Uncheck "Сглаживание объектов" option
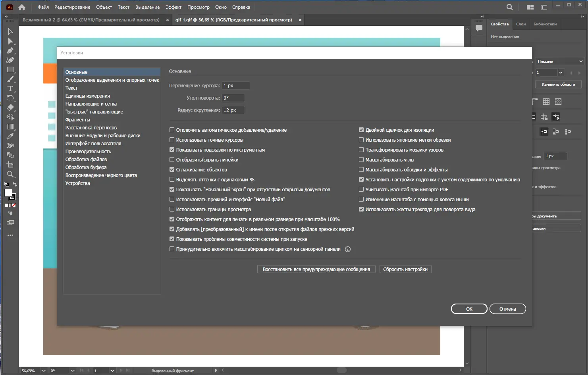The width and height of the screenshot is (588, 375). (x=172, y=169)
